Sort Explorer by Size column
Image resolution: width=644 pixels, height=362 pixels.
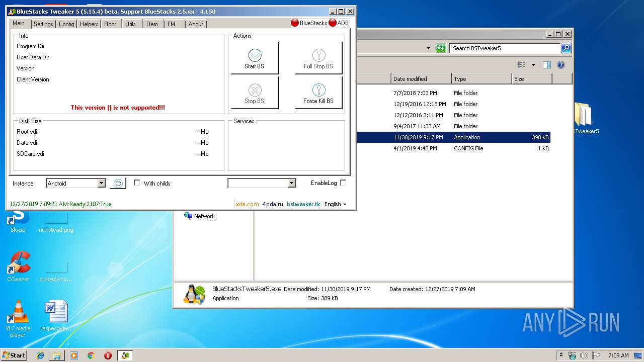tap(532, 79)
